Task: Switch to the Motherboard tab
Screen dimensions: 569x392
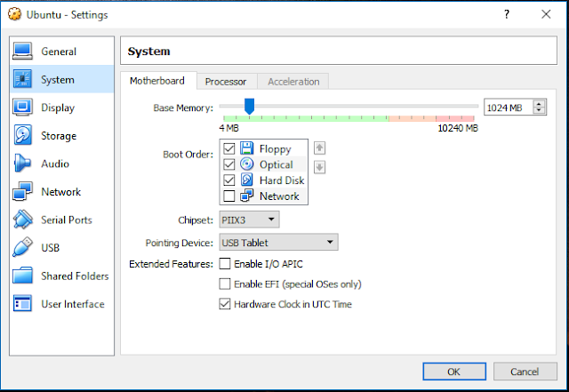Action: (x=157, y=81)
